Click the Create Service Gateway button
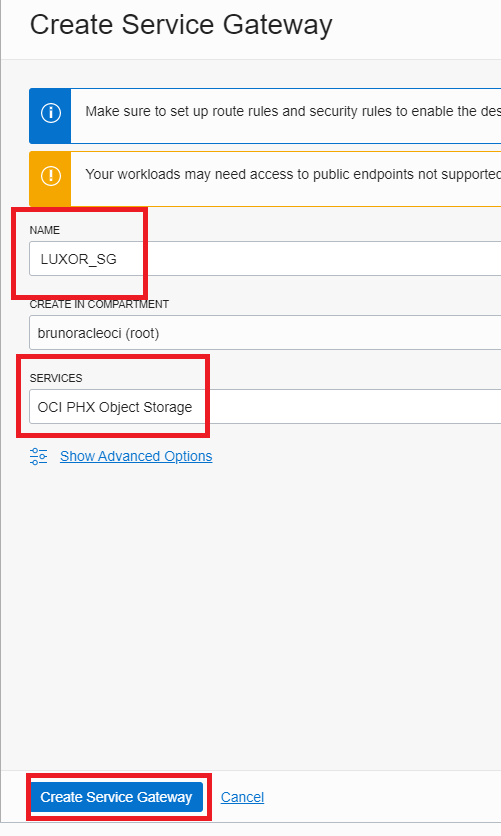 [116, 797]
